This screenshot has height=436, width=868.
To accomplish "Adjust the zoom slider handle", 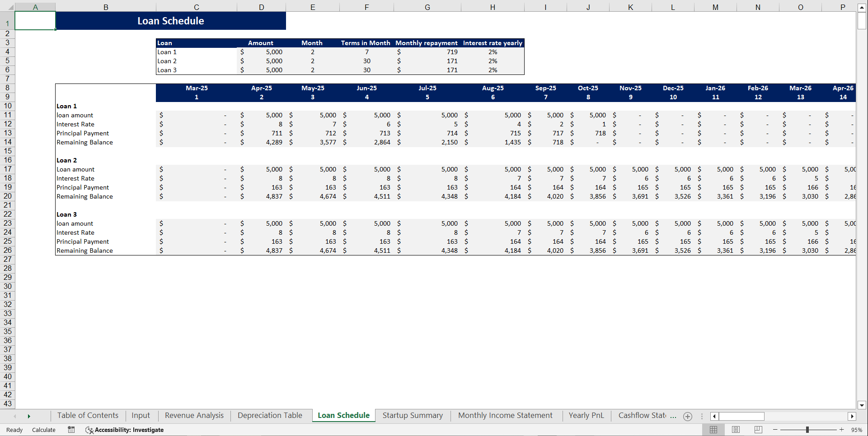I will [808, 430].
